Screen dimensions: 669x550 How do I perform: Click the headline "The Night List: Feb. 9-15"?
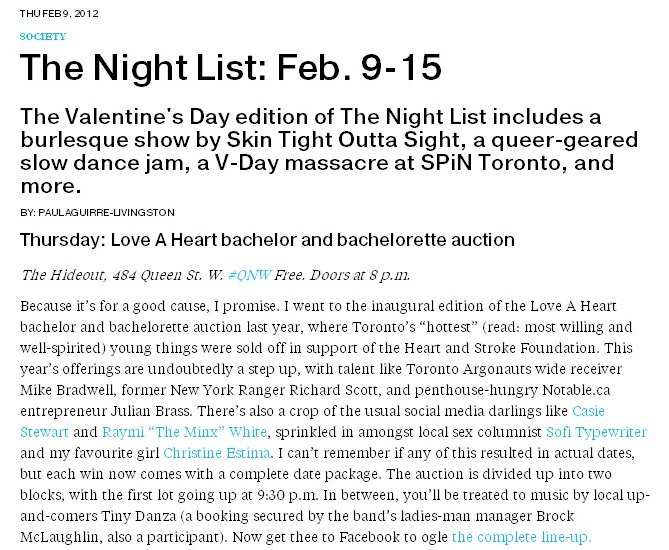(230, 67)
